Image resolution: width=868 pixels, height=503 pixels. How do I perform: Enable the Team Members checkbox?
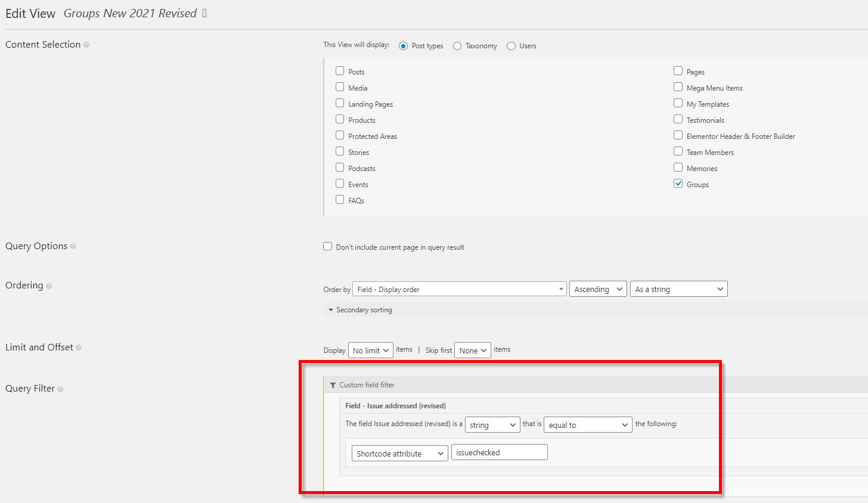click(x=678, y=151)
